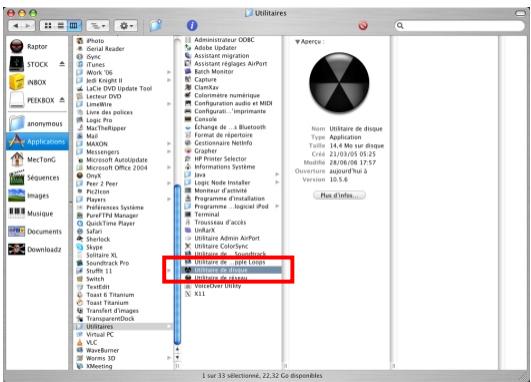The width and height of the screenshot is (531, 382).
Task: Expand Java folder arrow in Utilitaires
Action: click(x=277, y=174)
